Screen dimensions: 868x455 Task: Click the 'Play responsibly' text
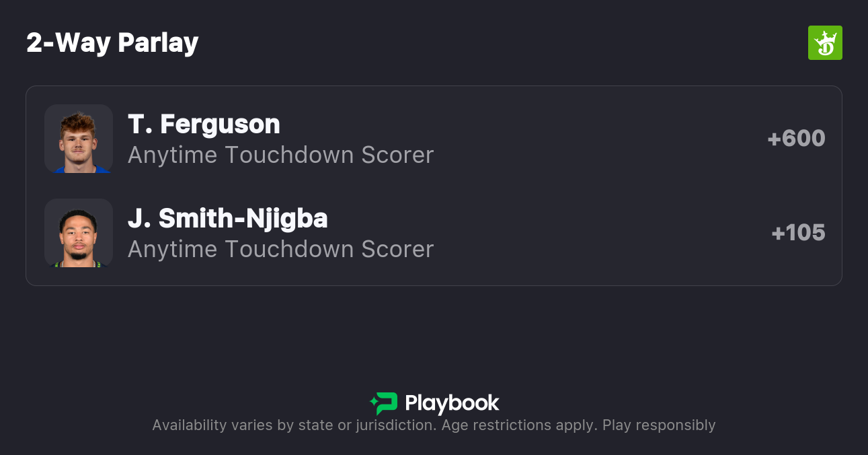(x=659, y=425)
